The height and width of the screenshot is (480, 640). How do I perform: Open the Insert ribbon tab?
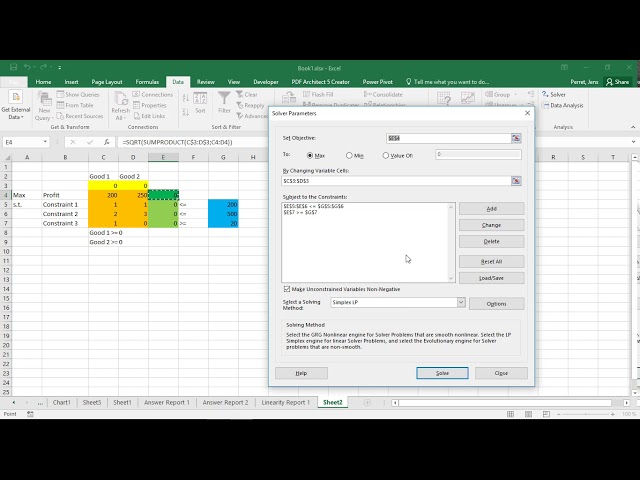click(x=71, y=82)
